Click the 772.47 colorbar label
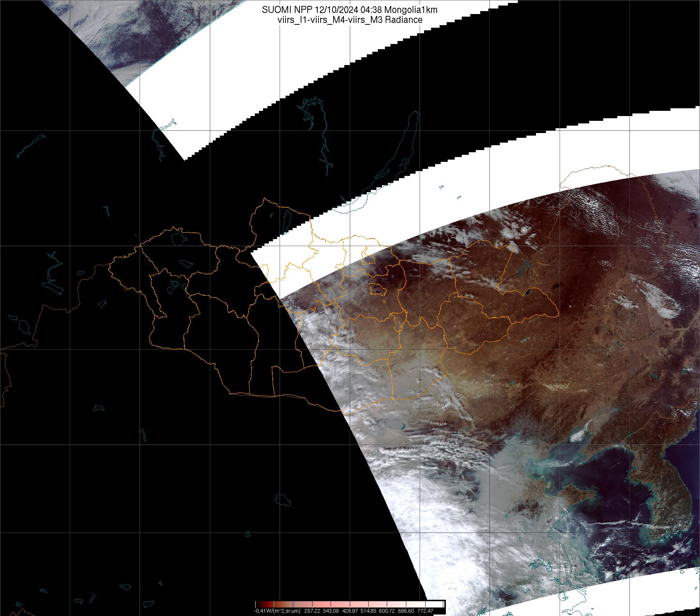The width and height of the screenshot is (700, 616). (426, 611)
